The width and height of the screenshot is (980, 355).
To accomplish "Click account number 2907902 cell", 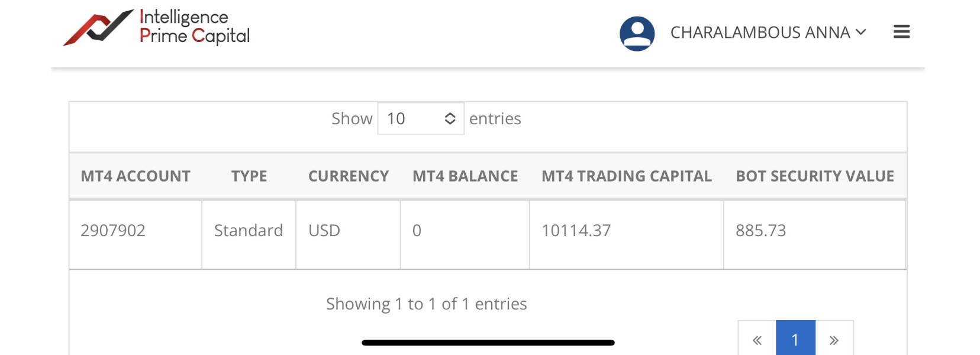I will pos(113,231).
